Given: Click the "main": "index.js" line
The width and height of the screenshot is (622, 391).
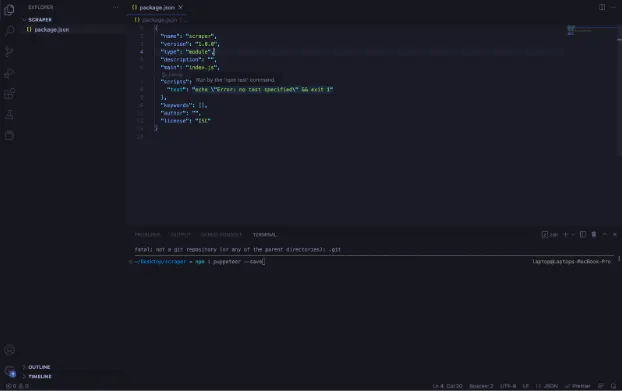Looking at the screenshot, I should pos(190,67).
